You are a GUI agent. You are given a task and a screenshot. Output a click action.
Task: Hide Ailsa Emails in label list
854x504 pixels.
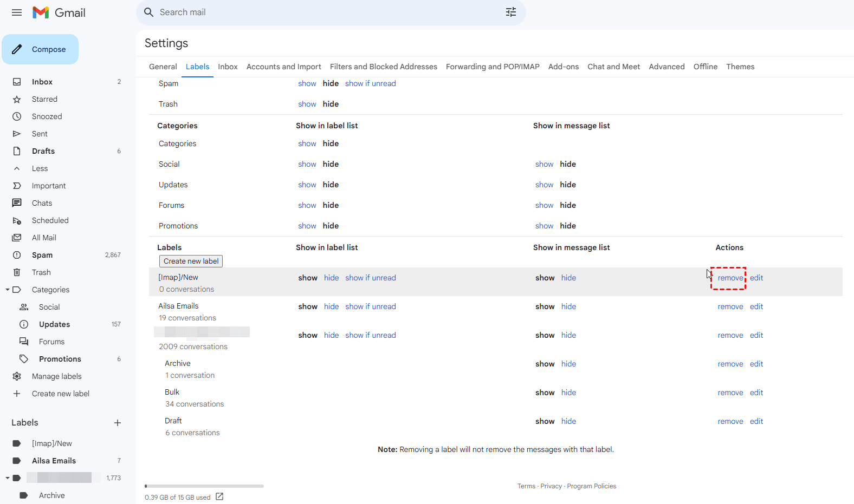(331, 306)
